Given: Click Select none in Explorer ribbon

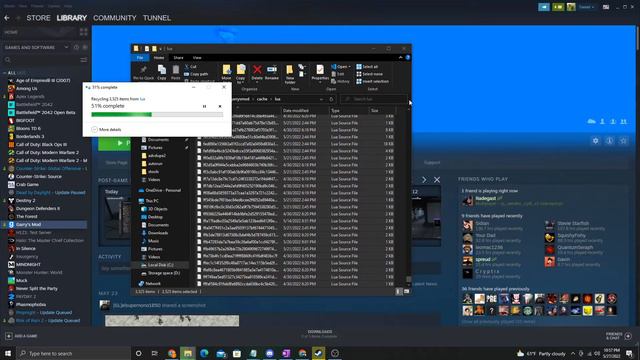Looking at the screenshot, I should (x=369, y=74).
